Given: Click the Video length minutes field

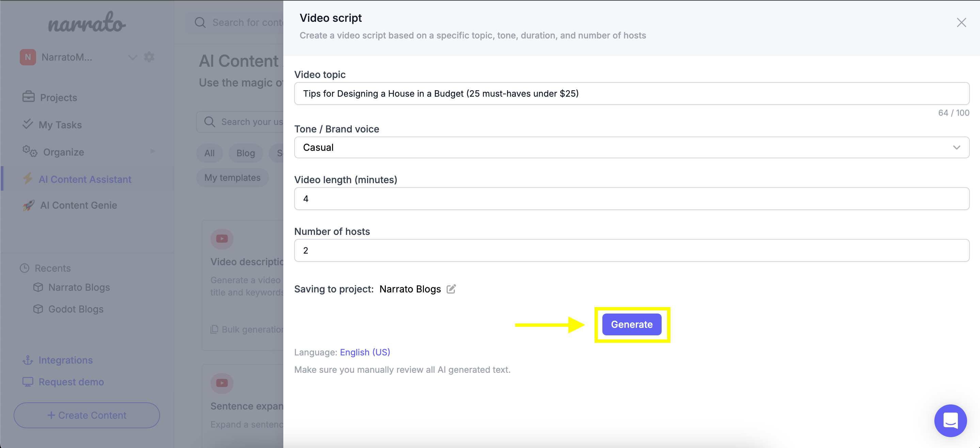Looking at the screenshot, I should [632, 198].
